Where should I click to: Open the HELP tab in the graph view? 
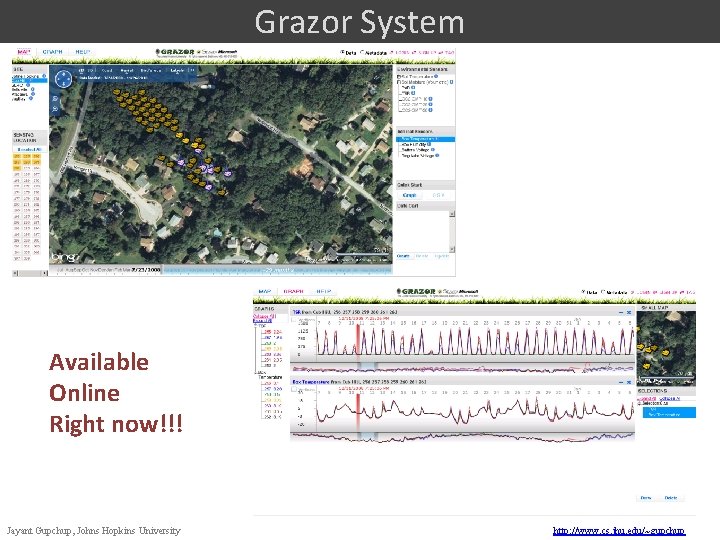coord(324,292)
